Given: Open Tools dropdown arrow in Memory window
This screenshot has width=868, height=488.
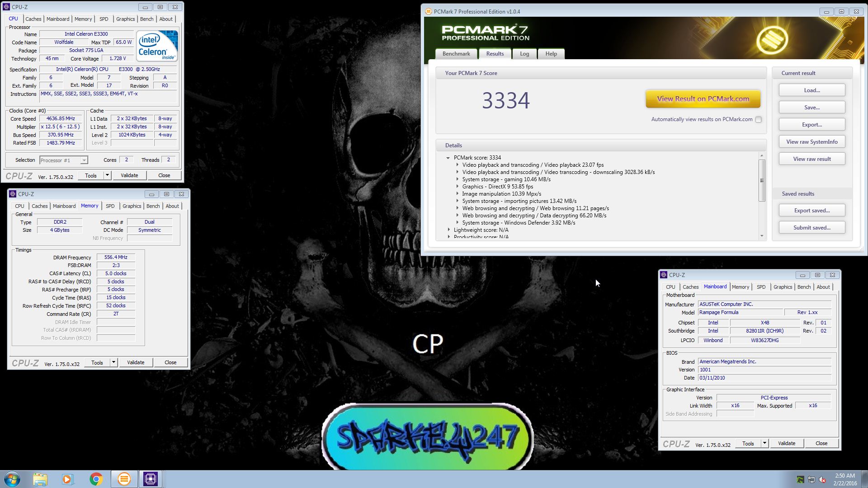Looking at the screenshot, I should pyautogui.click(x=113, y=362).
